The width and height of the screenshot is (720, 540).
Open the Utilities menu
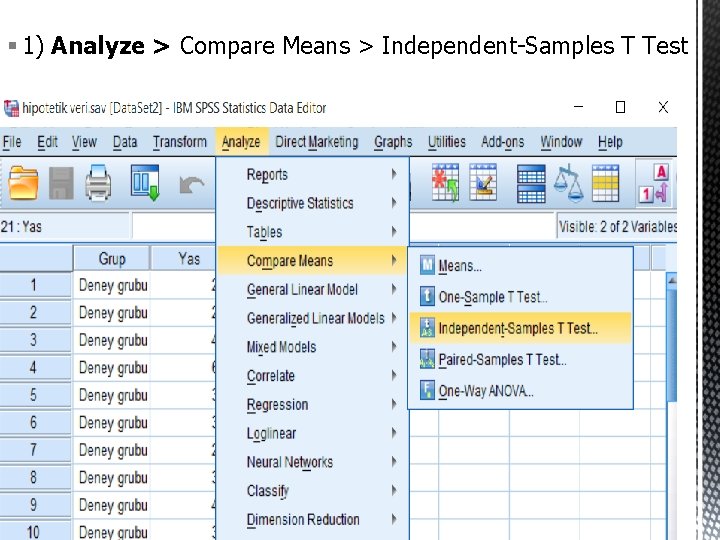pos(447,142)
